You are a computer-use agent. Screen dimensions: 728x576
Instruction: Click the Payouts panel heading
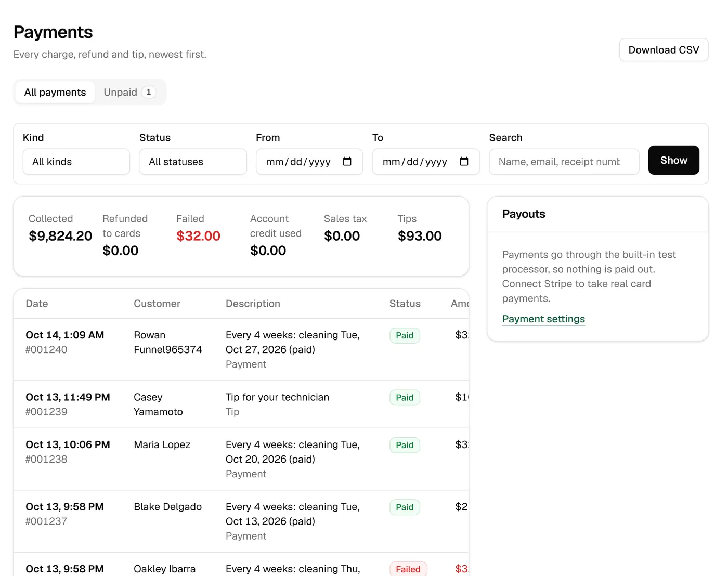pos(524,214)
